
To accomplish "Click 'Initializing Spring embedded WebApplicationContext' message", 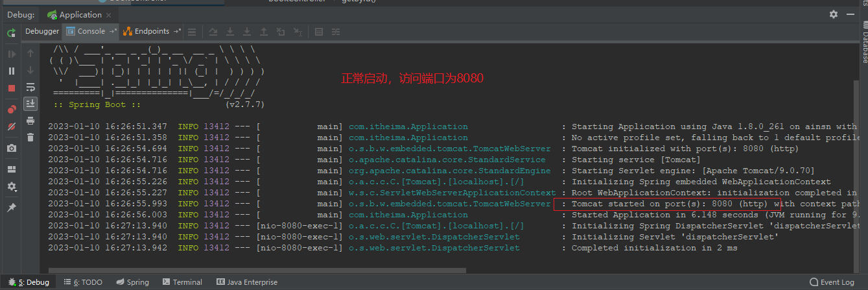I will point(701,182).
